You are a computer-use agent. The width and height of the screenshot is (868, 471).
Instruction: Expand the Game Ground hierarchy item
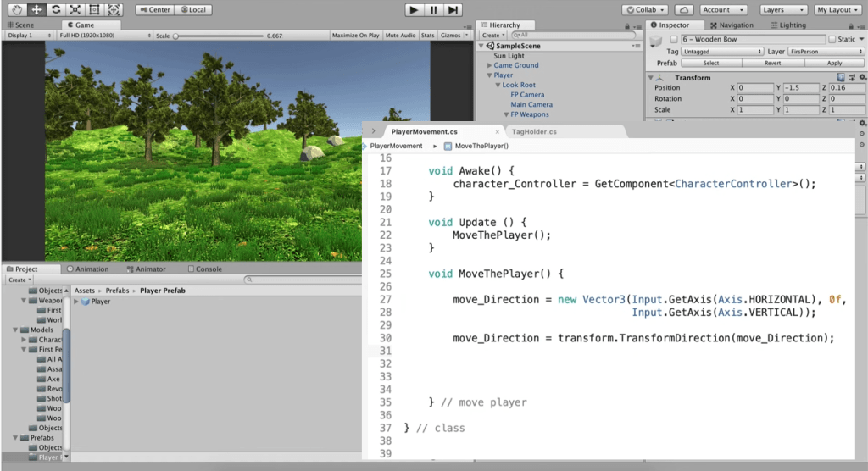(490, 65)
